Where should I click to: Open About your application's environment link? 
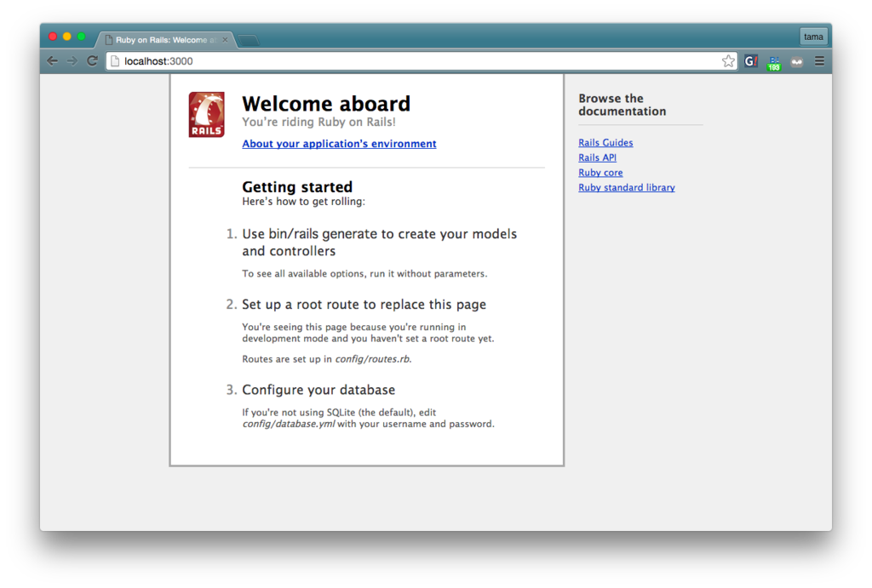pos(339,144)
